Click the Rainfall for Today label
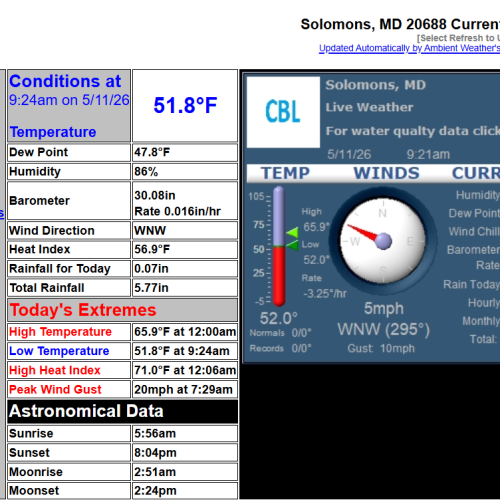The width and height of the screenshot is (500, 500). point(60,269)
